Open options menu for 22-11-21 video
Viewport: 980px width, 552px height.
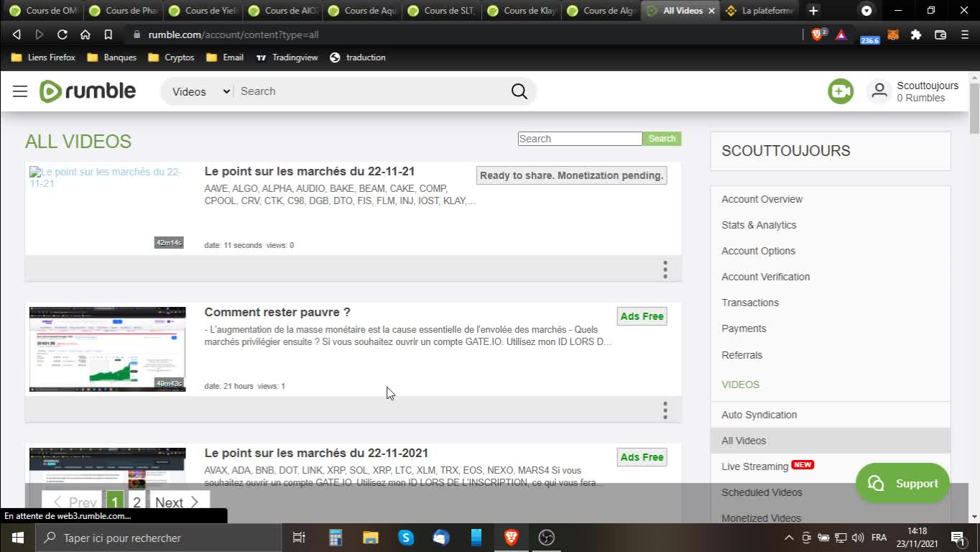[665, 270]
